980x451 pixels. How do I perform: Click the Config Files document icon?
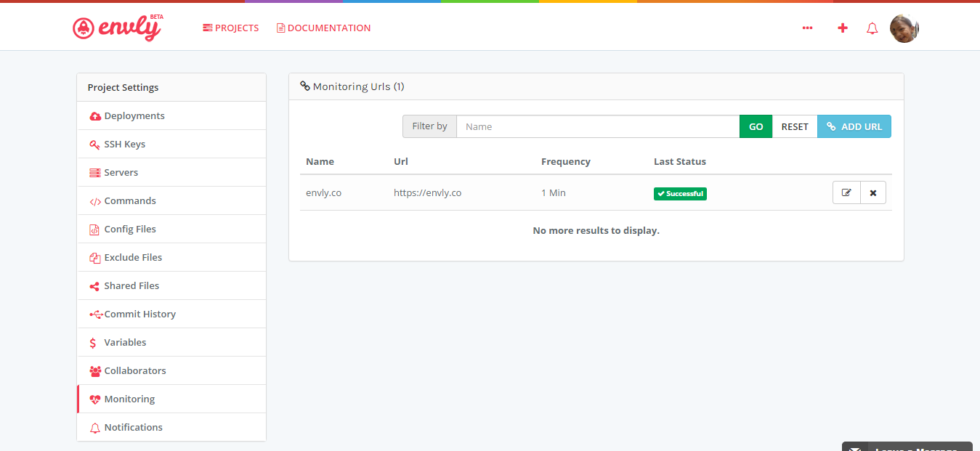94,229
